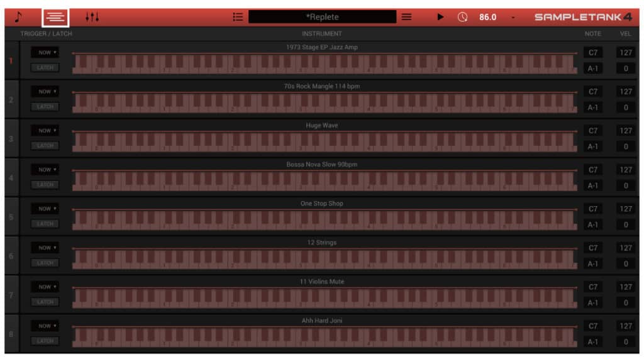Edit the C7 note field for One Stop Shop
Screen dimensions: 644x362
(x=592, y=208)
